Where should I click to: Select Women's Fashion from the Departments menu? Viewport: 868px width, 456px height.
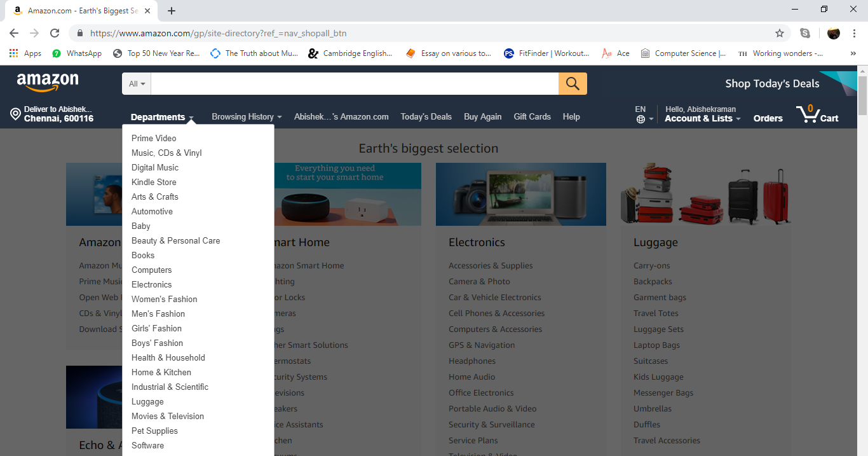pyautogui.click(x=164, y=299)
